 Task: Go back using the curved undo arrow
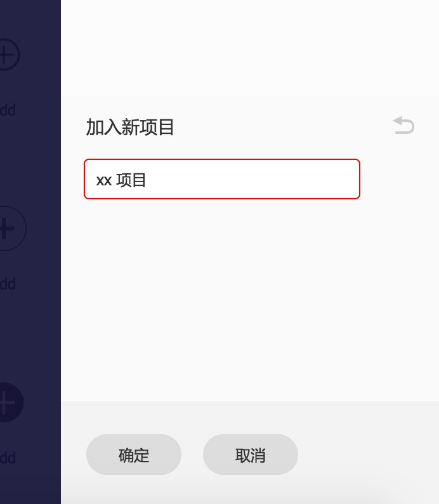[403, 125]
